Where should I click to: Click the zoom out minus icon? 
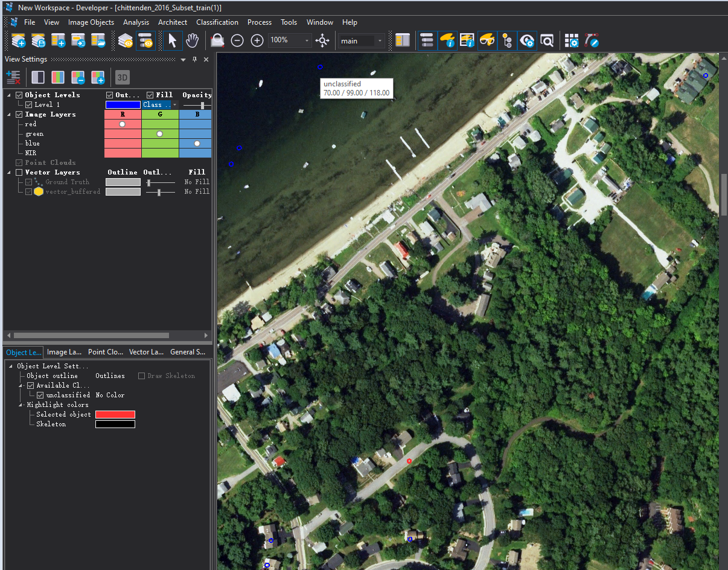coord(237,40)
